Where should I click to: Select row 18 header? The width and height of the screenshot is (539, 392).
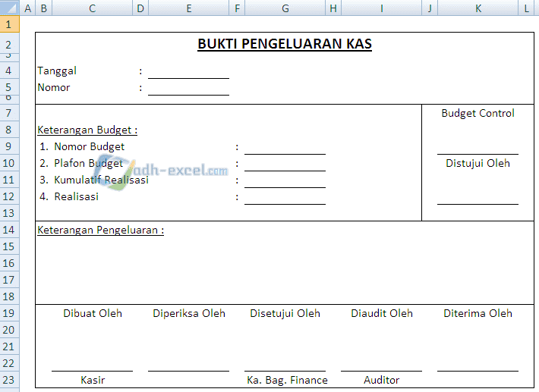(10, 296)
